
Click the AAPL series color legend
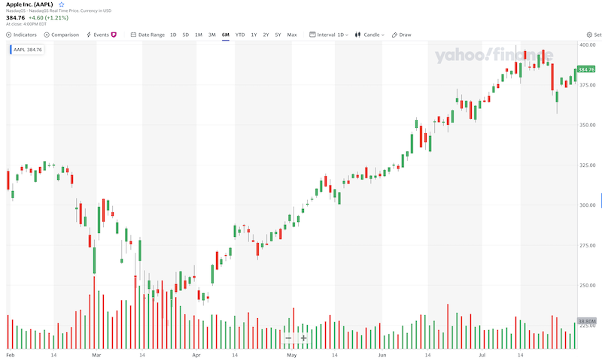tap(11, 50)
